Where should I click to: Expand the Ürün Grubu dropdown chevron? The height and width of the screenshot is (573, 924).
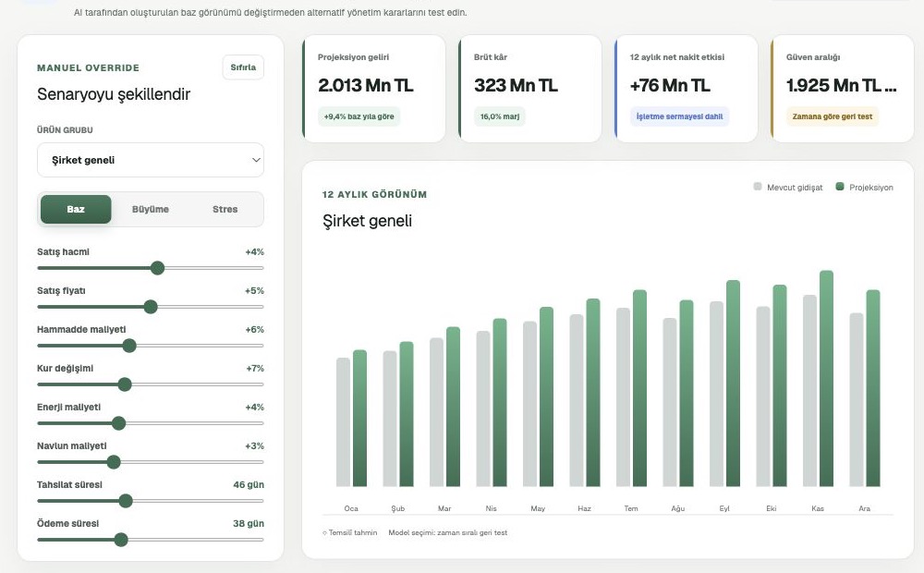click(256, 160)
